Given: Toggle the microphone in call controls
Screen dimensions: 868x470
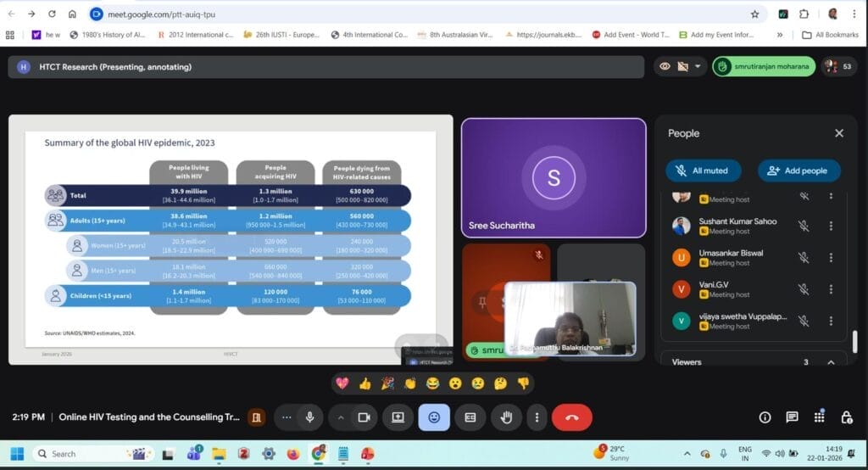Looking at the screenshot, I should click(x=310, y=417).
